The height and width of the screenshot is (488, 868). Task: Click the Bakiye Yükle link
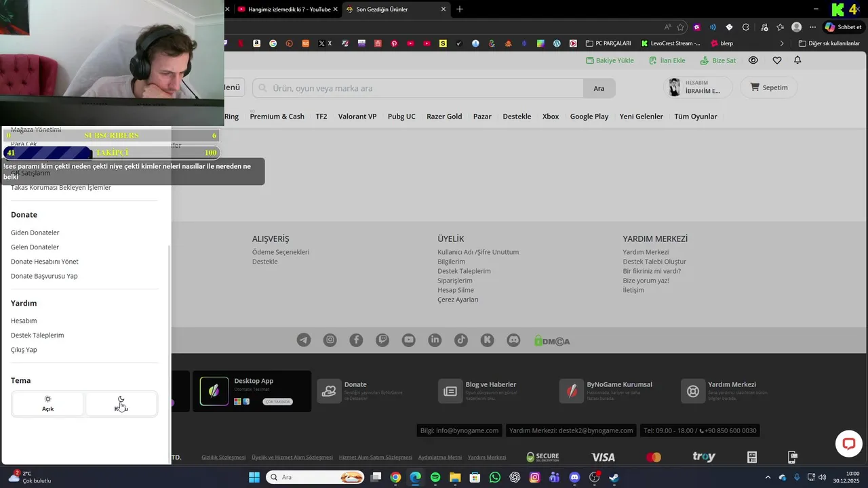coord(610,60)
